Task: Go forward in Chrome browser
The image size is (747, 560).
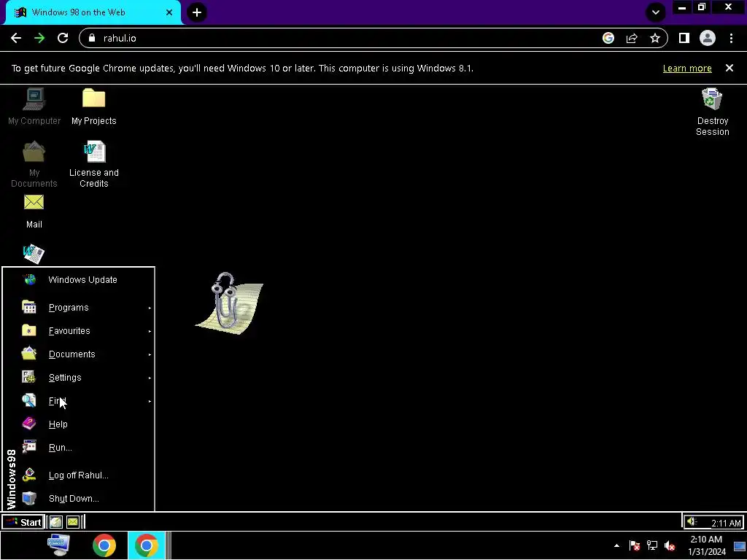Action: 39,38
